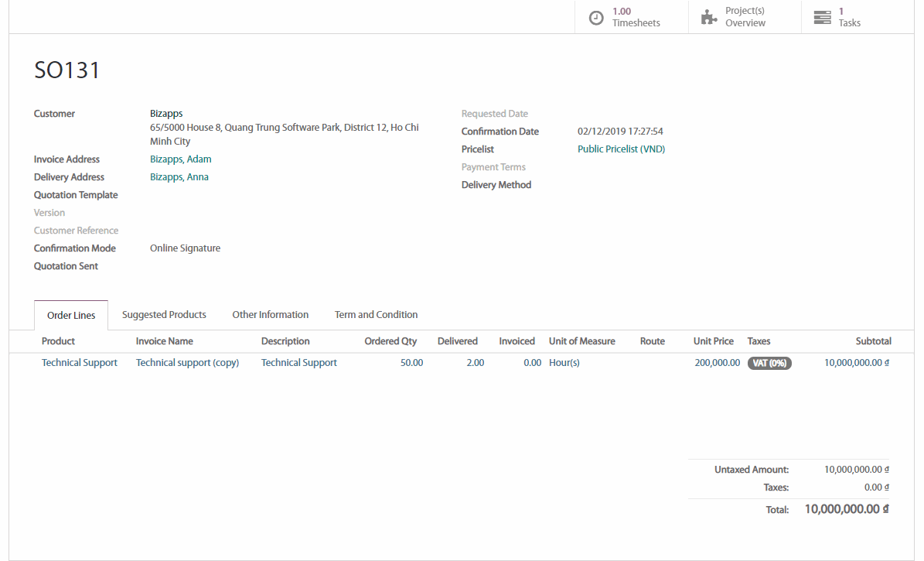The image size is (924, 561).
Task: Click the Technical support (copy) invoice name
Action: coord(187,363)
